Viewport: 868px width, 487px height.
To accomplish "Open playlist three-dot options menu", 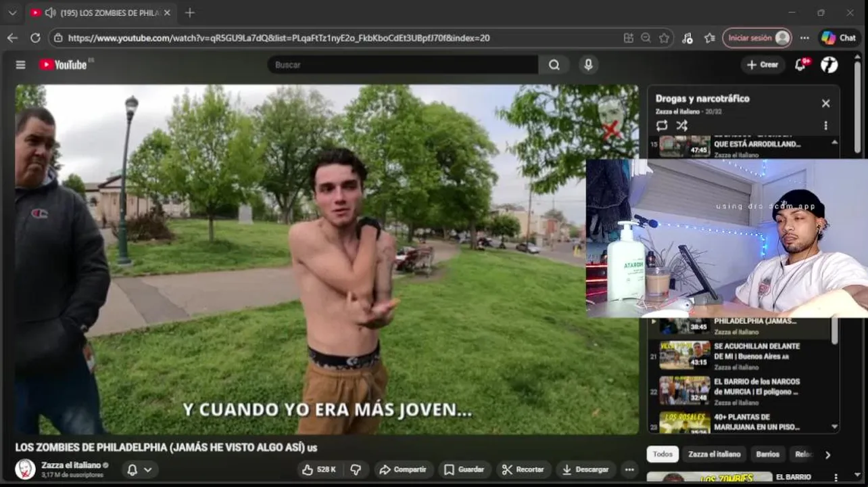I will [825, 125].
